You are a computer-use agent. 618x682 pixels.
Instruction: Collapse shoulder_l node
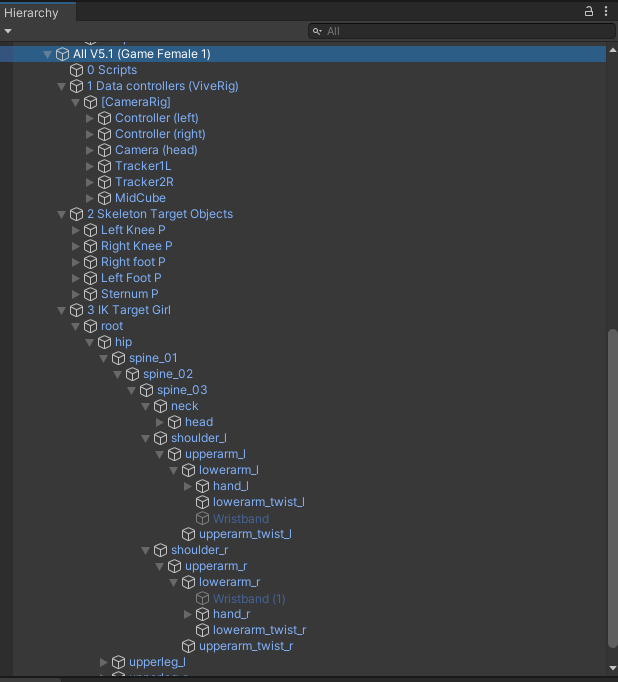[145, 439]
